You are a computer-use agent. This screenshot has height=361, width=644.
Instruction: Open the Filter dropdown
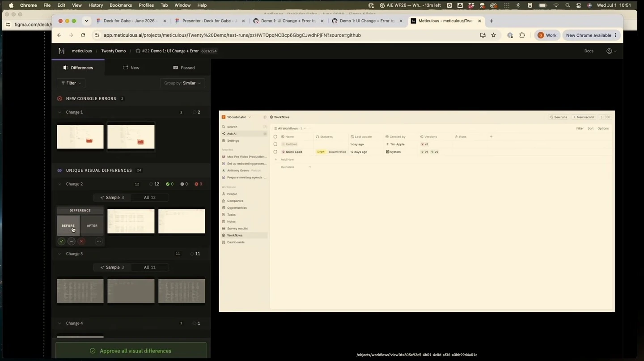[x=71, y=83]
